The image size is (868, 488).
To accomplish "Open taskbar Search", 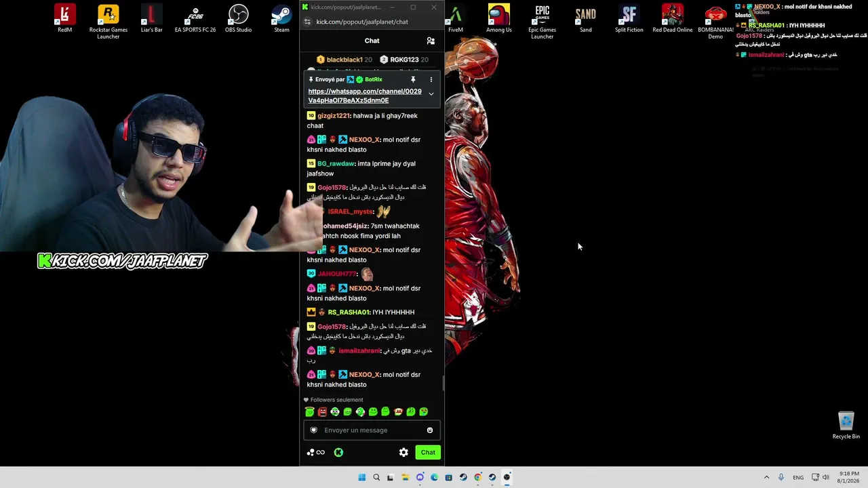I will (x=376, y=477).
